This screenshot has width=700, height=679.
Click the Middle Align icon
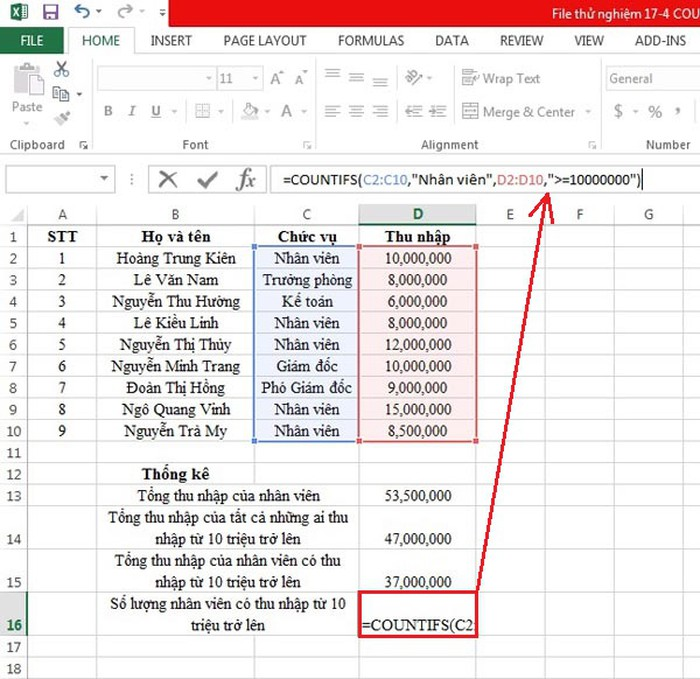pos(356,78)
